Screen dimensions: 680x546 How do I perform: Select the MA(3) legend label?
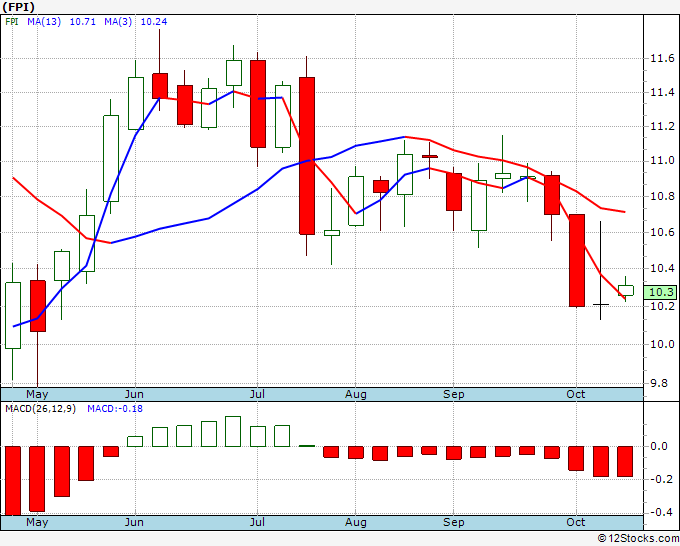[118, 22]
